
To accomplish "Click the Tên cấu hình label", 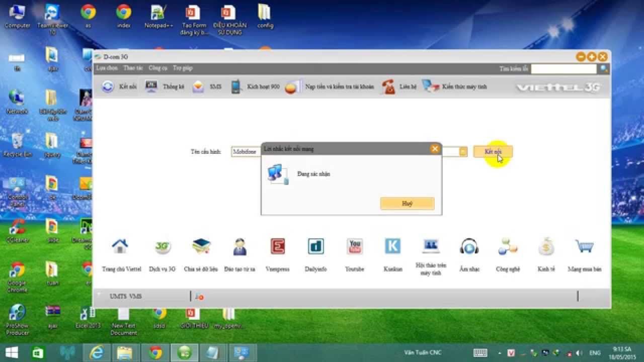I will pos(206,151).
